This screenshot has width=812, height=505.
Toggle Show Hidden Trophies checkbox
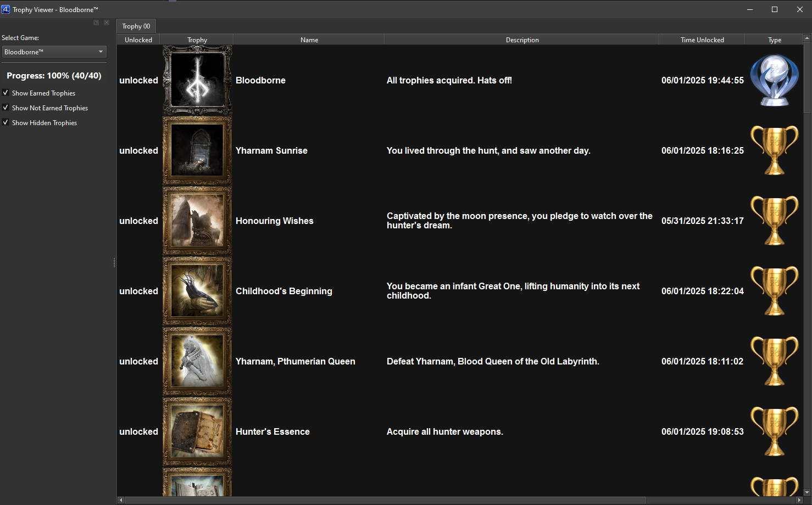point(5,122)
